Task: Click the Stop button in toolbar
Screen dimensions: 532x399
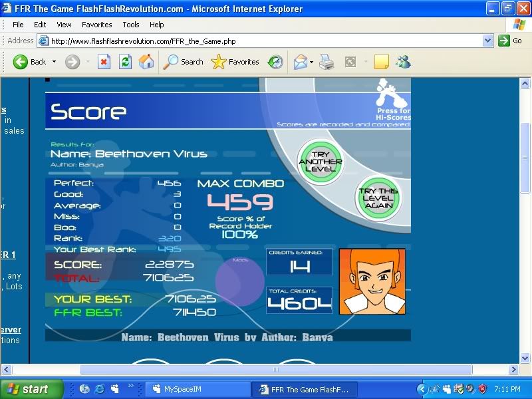Action: pos(104,62)
